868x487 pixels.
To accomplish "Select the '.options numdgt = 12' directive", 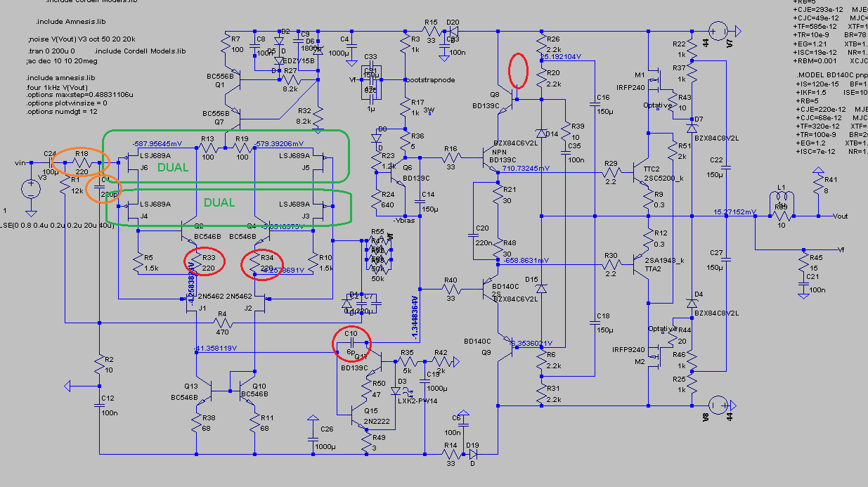I will 62,111.
